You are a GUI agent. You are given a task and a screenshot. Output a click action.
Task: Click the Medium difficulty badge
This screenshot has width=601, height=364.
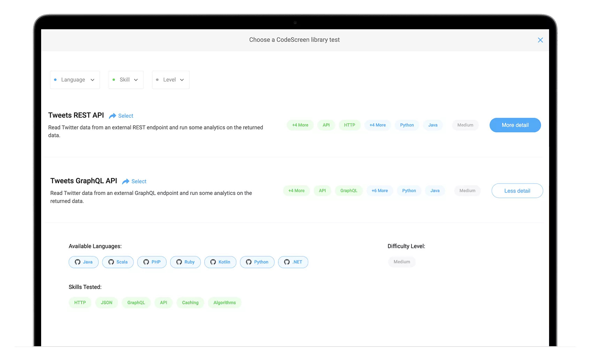(x=402, y=262)
